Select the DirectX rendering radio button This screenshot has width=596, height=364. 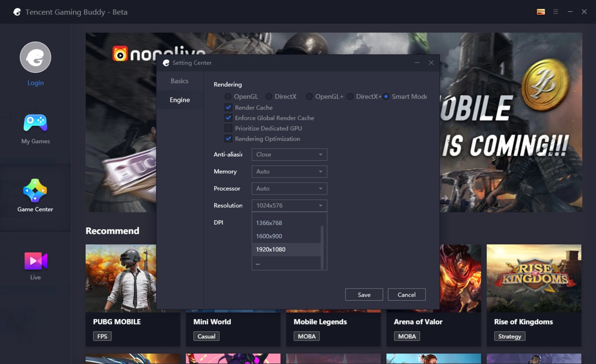click(x=269, y=96)
